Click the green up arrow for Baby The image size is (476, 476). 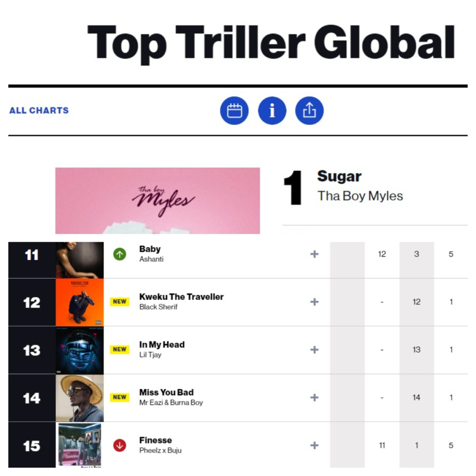pyautogui.click(x=119, y=254)
